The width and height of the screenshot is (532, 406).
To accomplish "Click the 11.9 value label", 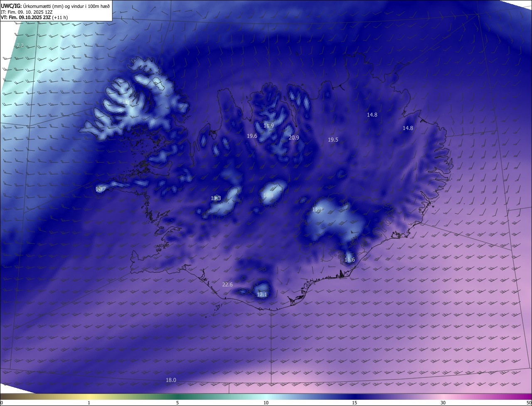I will coord(268,125).
